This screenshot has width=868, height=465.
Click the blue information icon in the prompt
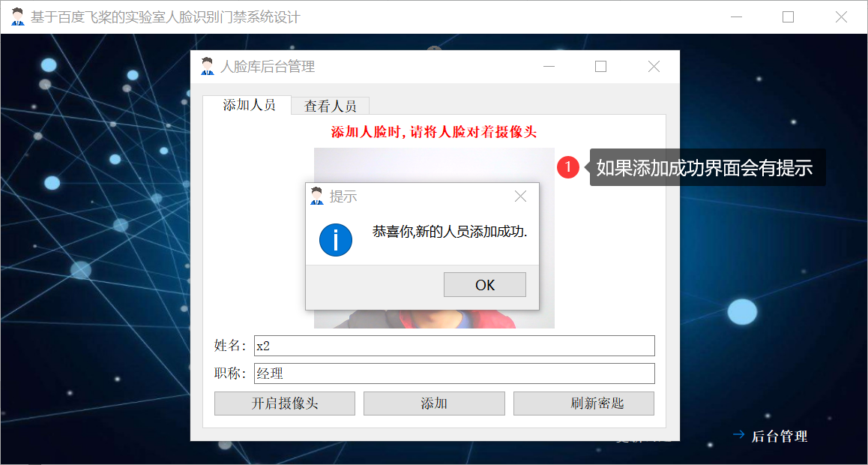[x=336, y=240]
